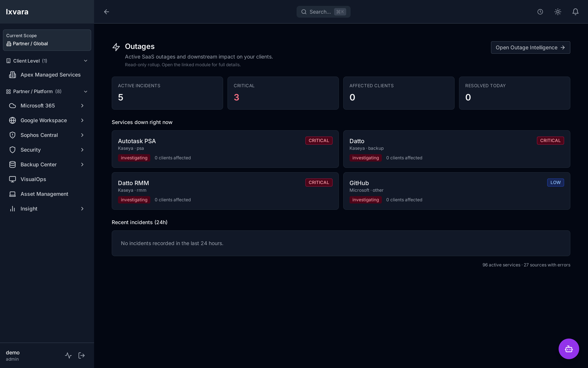Click the Security shield icon
Viewport: 588px width, 368px height.
[12, 150]
